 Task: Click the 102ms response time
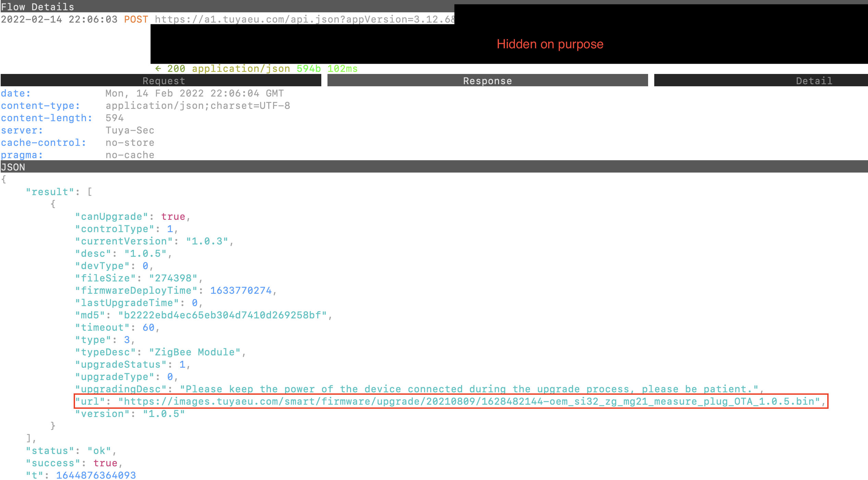click(343, 68)
